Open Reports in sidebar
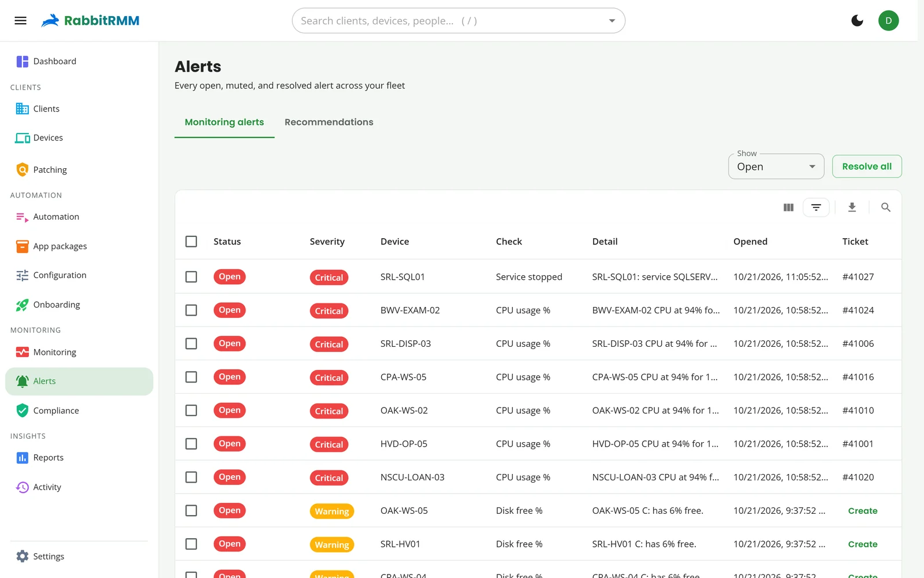The height and width of the screenshot is (578, 924). (x=79, y=458)
